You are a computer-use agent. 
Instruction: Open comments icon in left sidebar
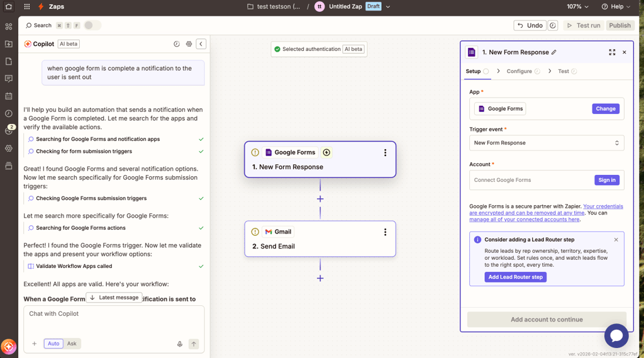(x=9, y=79)
